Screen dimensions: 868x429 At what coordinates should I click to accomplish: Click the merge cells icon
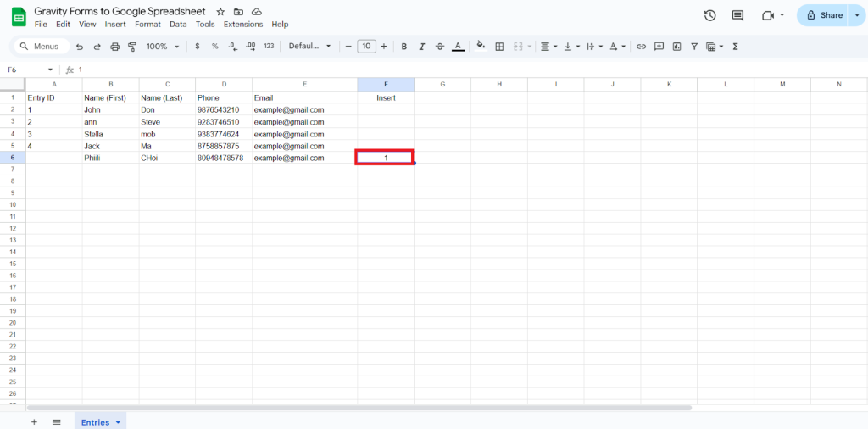pos(519,47)
